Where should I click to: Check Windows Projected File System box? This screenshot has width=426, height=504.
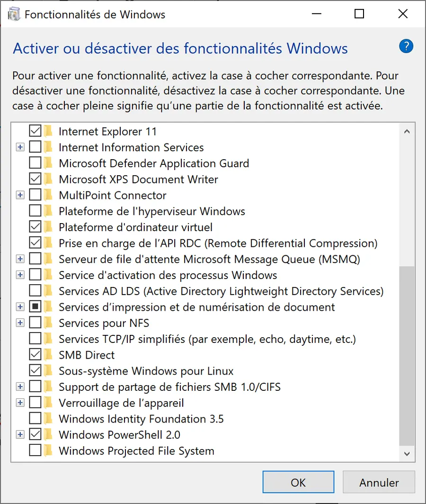click(x=35, y=450)
